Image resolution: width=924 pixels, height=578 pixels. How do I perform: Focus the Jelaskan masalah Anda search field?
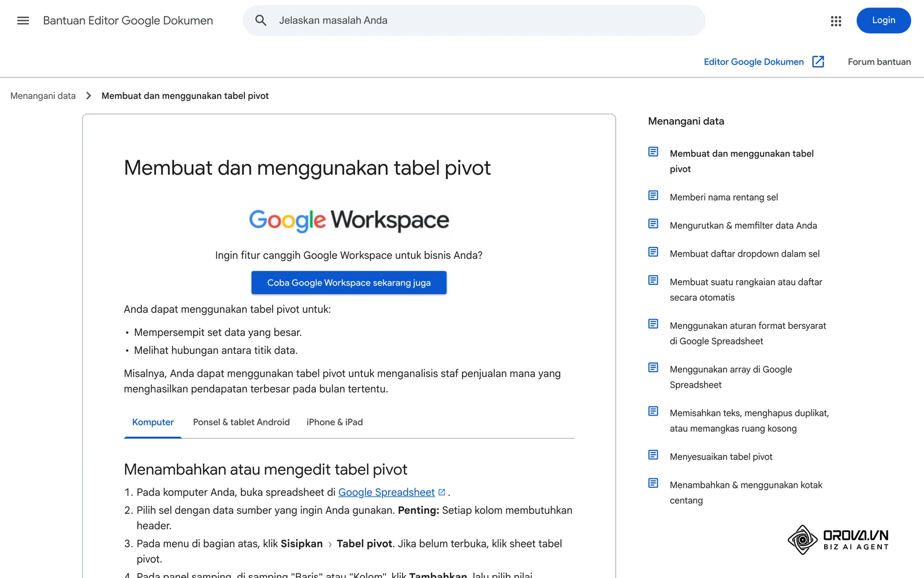474,21
